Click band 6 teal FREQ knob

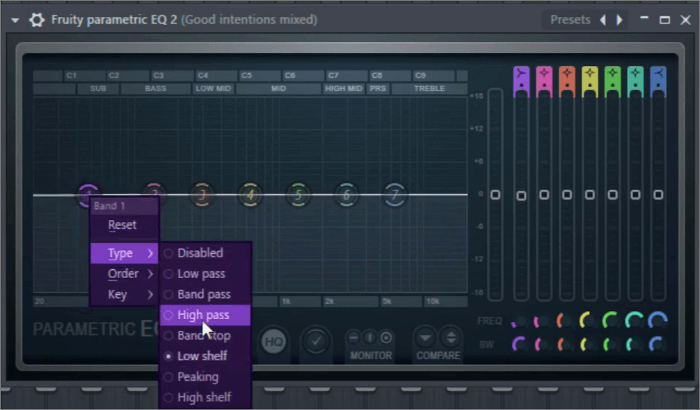(x=634, y=321)
